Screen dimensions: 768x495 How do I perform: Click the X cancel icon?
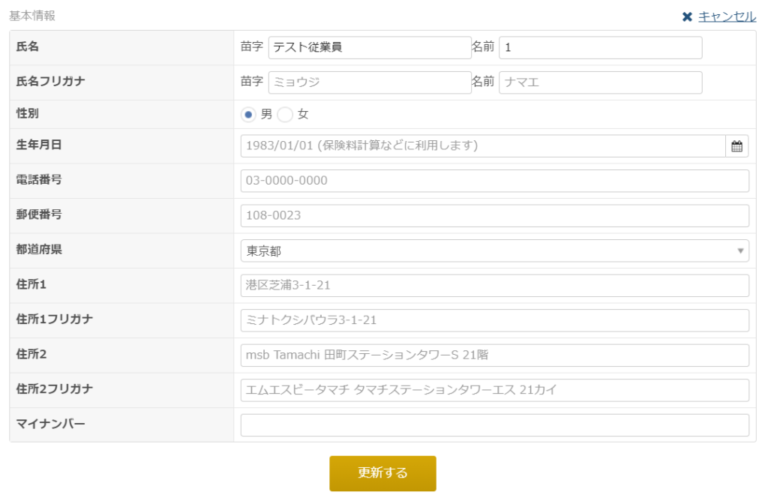[687, 16]
